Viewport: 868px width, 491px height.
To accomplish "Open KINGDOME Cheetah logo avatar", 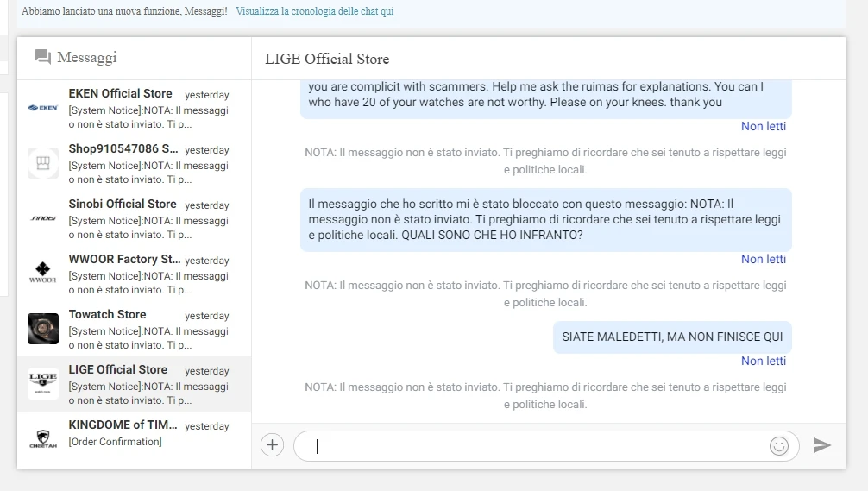I will click(42, 439).
